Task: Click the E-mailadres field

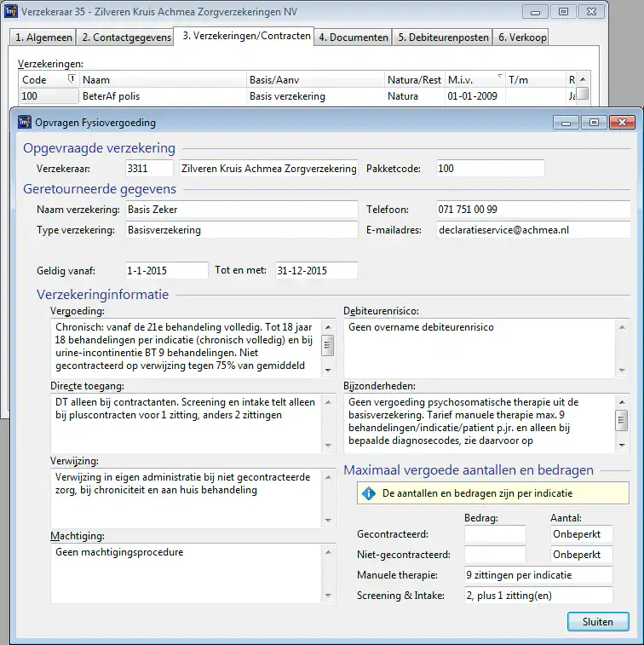Action: click(x=532, y=230)
